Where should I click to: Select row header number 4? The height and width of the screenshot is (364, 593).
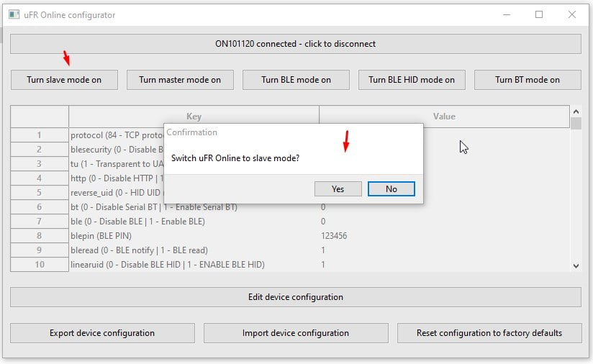click(x=40, y=178)
